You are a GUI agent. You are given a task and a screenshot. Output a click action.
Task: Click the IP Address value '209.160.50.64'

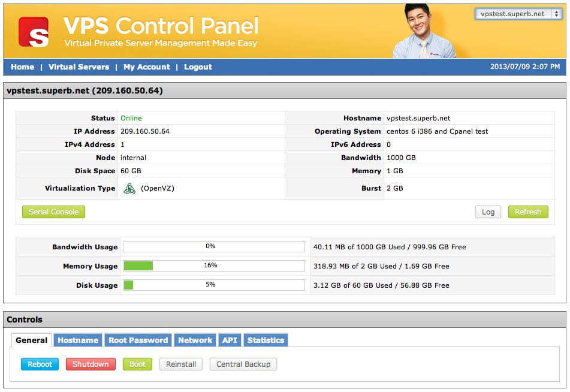[145, 131]
